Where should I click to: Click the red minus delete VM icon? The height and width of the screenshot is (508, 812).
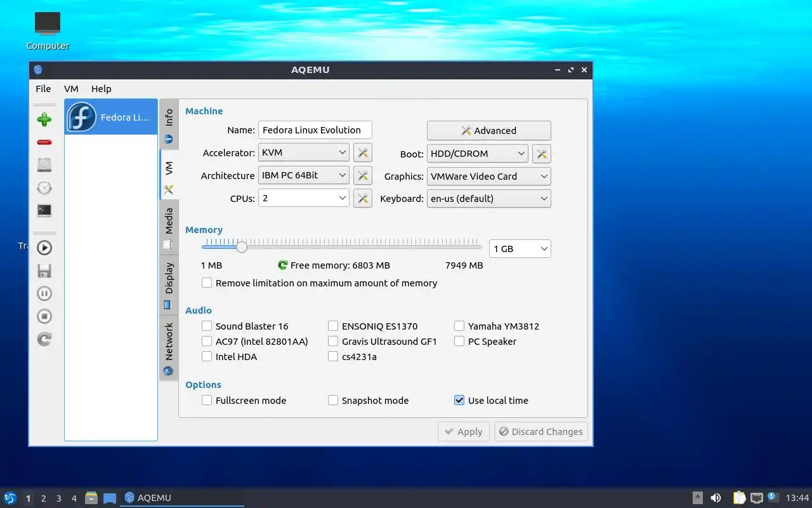click(44, 142)
